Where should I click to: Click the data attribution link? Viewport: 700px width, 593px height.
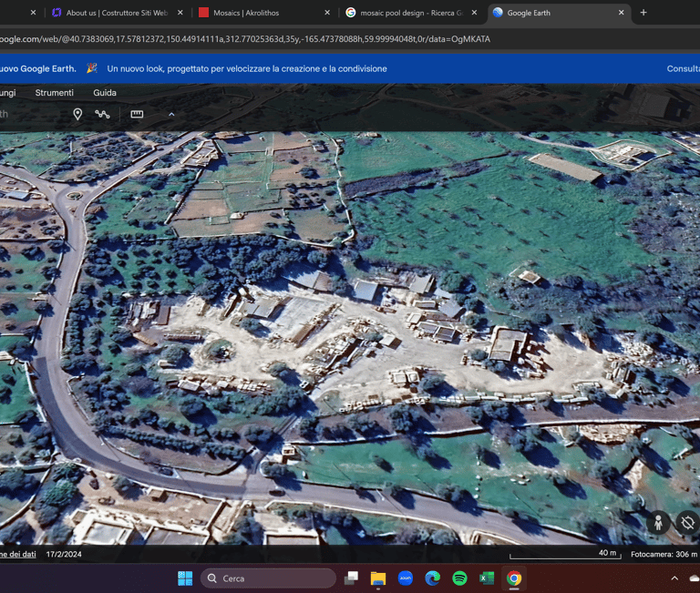coord(18,554)
